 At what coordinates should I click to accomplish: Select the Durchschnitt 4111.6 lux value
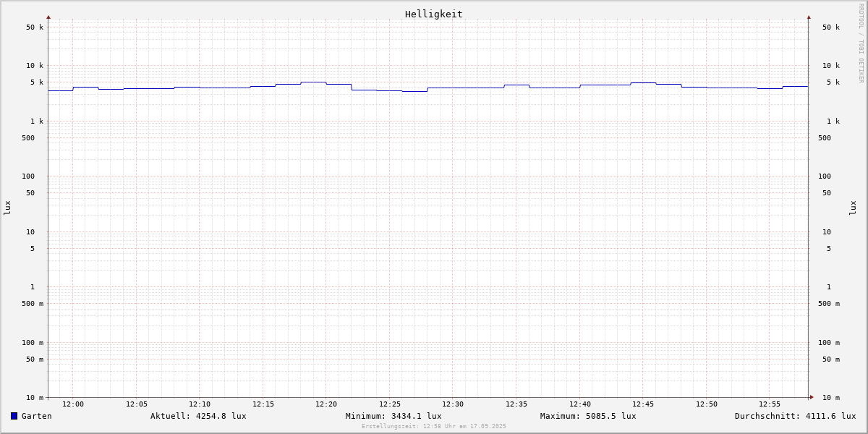(x=795, y=416)
